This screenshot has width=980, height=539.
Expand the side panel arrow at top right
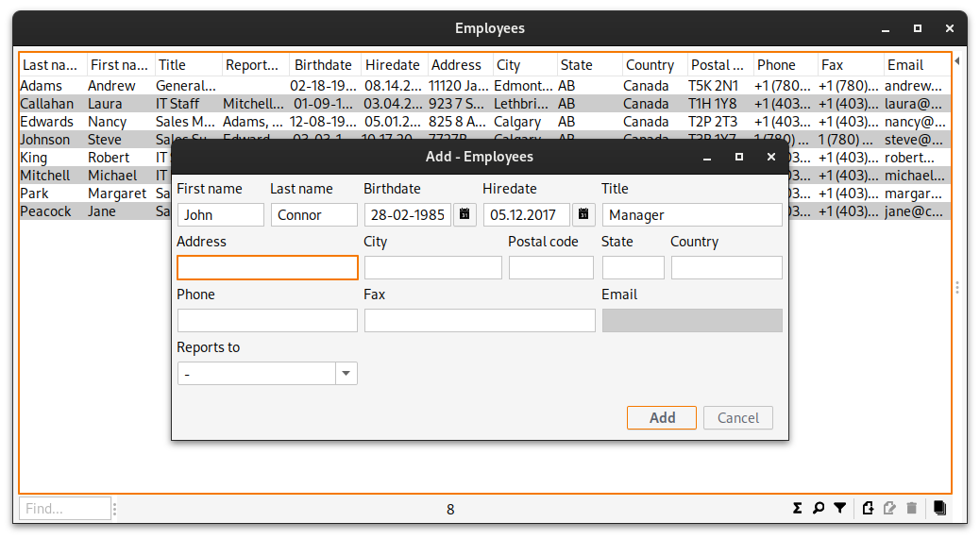(x=957, y=60)
